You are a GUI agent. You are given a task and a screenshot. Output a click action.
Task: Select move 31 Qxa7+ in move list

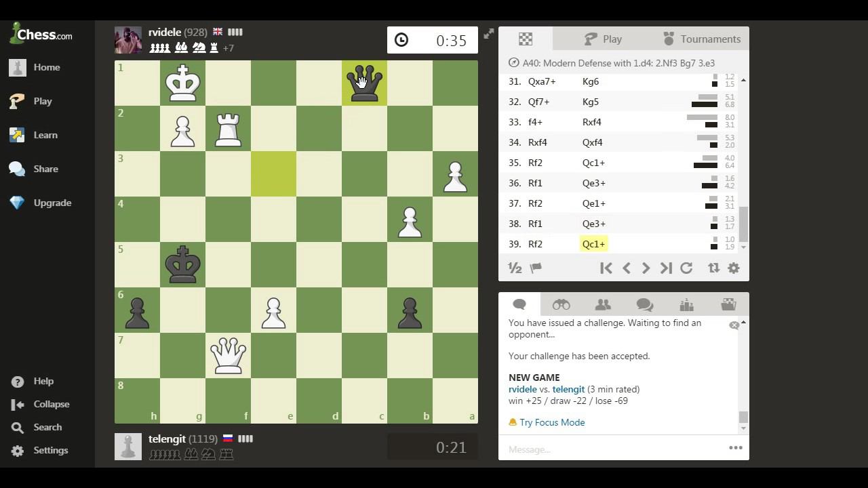(542, 81)
